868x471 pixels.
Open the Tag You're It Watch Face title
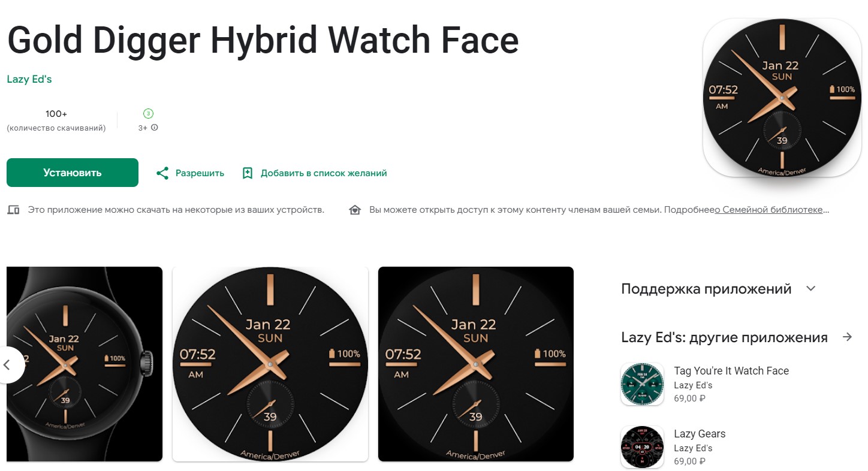click(731, 371)
